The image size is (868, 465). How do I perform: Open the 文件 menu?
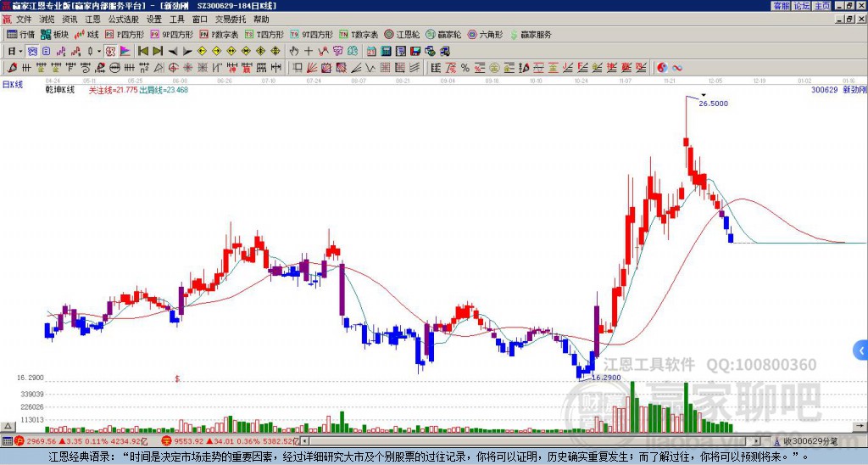23,20
